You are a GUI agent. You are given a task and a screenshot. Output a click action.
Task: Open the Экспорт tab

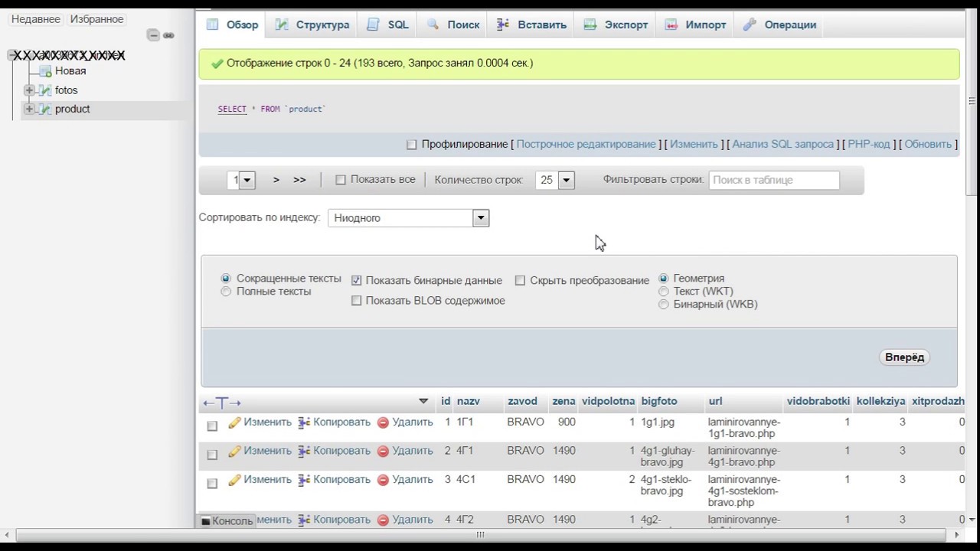pos(616,24)
